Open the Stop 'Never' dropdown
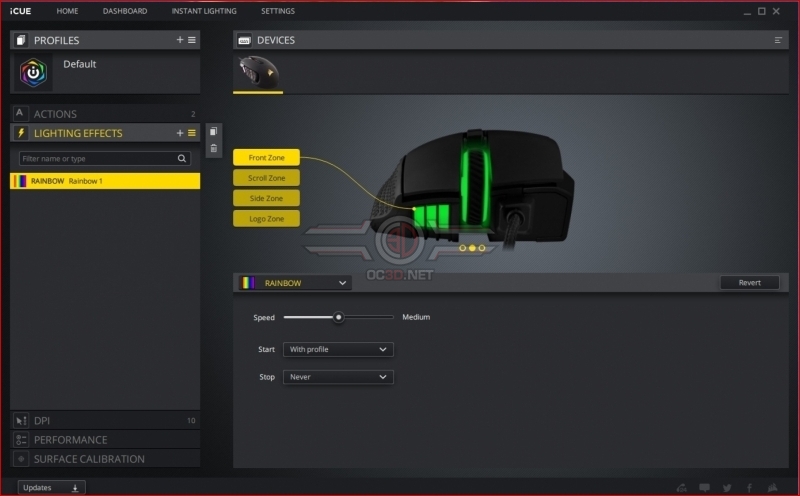The width and height of the screenshot is (800, 496). coord(338,377)
